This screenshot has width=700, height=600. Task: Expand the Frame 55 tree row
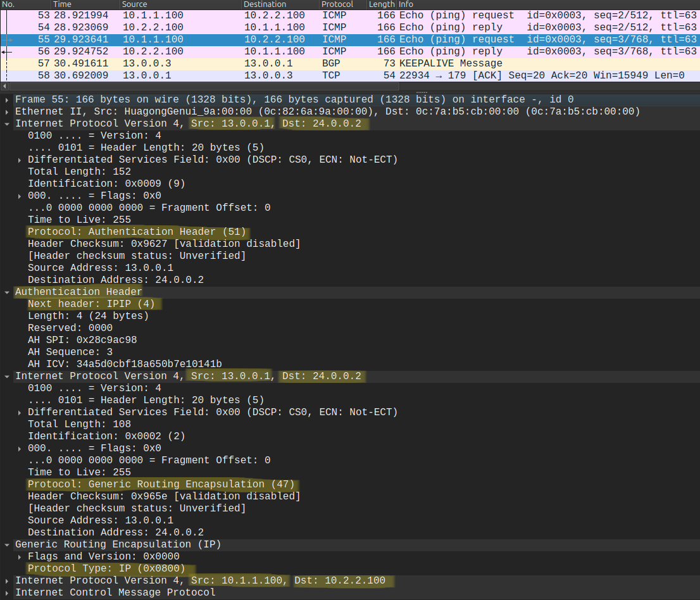(x=7, y=99)
